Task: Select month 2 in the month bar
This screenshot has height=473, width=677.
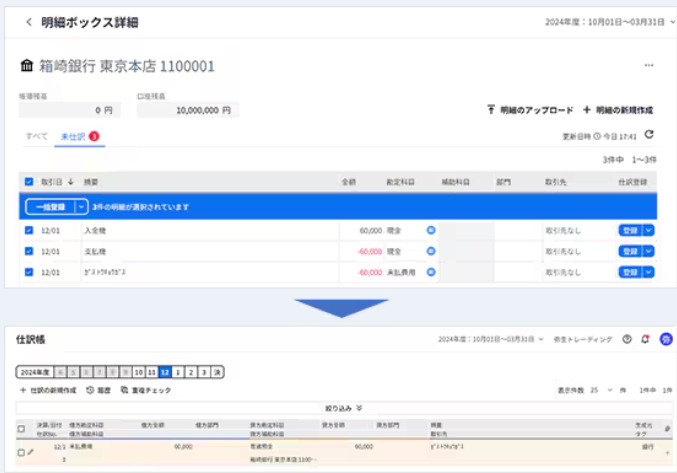Action: click(x=191, y=372)
